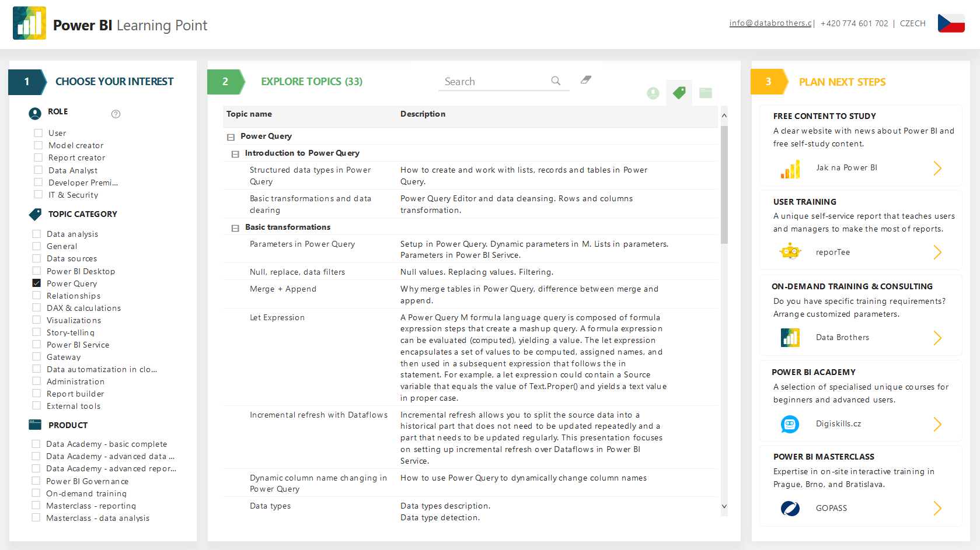The height and width of the screenshot is (550, 980).
Task: Open the info@databrothers email link
Action: coord(770,23)
